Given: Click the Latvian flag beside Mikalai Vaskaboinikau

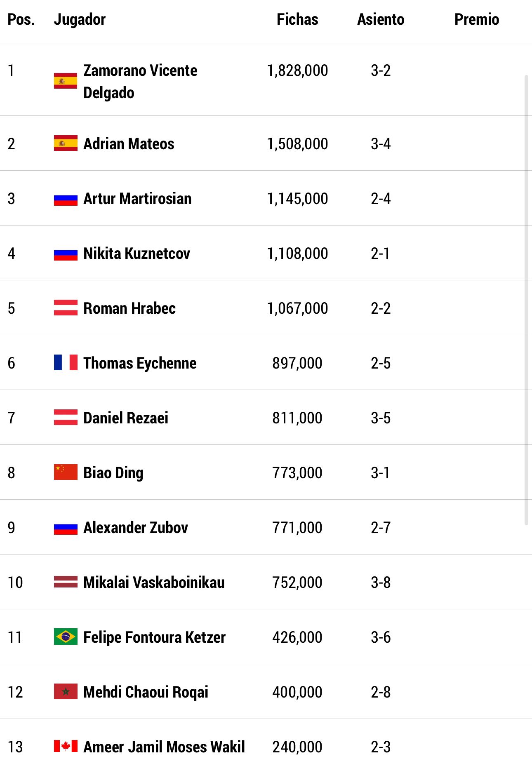Looking at the screenshot, I should coord(66,582).
